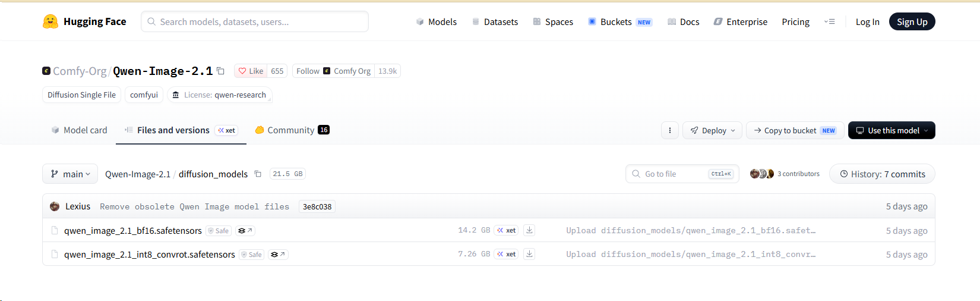The width and height of the screenshot is (980, 301).
Task: Click the 21.5 GB folder size label
Action: pos(287,174)
